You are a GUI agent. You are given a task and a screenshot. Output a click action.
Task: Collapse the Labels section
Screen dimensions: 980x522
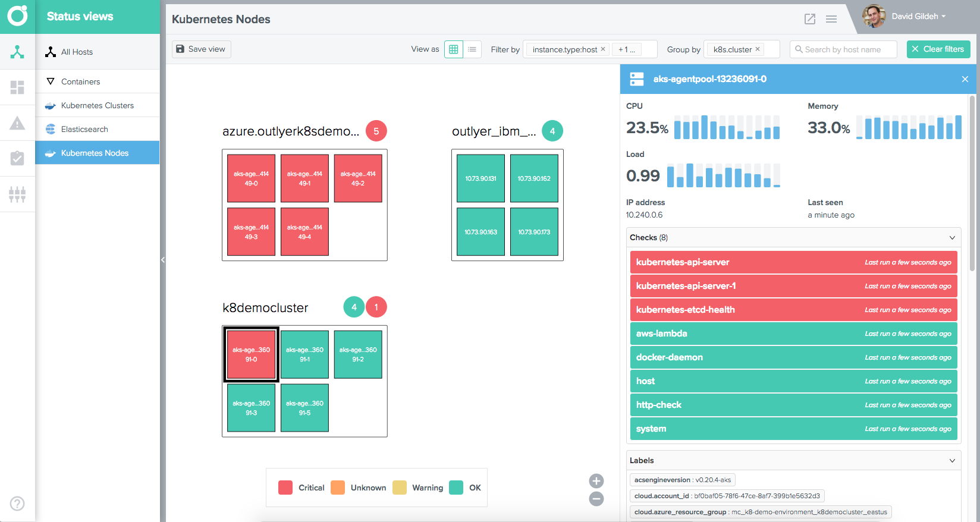(x=952, y=461)
